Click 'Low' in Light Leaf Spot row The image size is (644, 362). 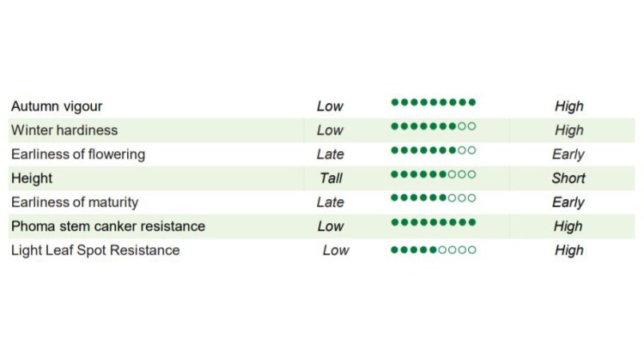click(x=336, y=250)
